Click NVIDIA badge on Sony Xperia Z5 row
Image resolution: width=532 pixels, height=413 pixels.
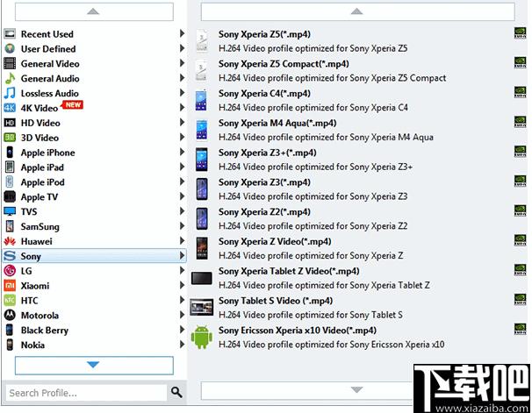click(x=520, y=33)
